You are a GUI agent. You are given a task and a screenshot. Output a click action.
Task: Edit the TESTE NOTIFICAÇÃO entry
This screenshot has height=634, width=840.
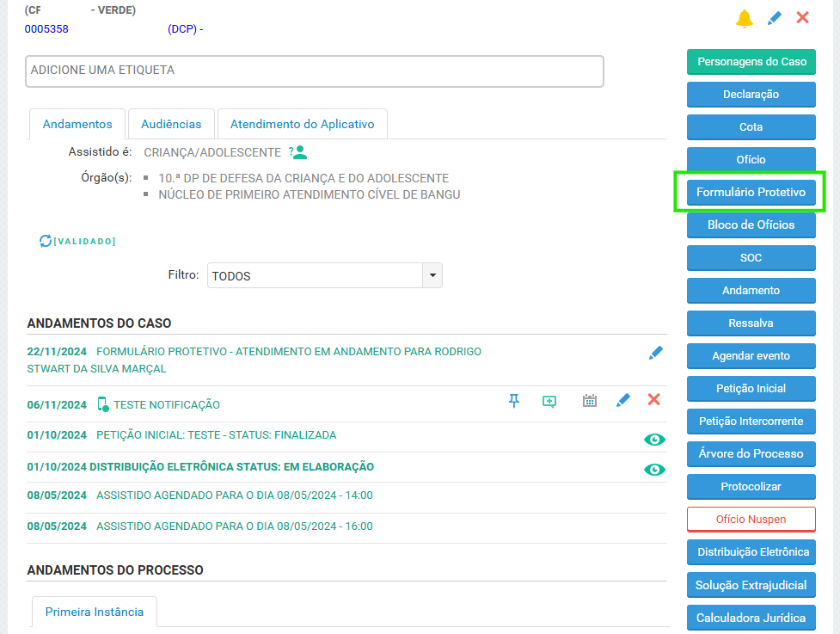[623, 400]
